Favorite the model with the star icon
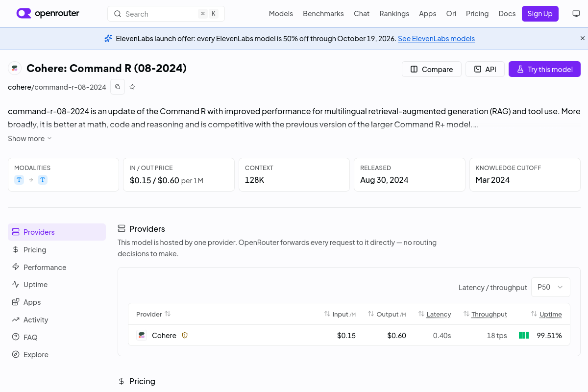 click(x=132, y=87)
